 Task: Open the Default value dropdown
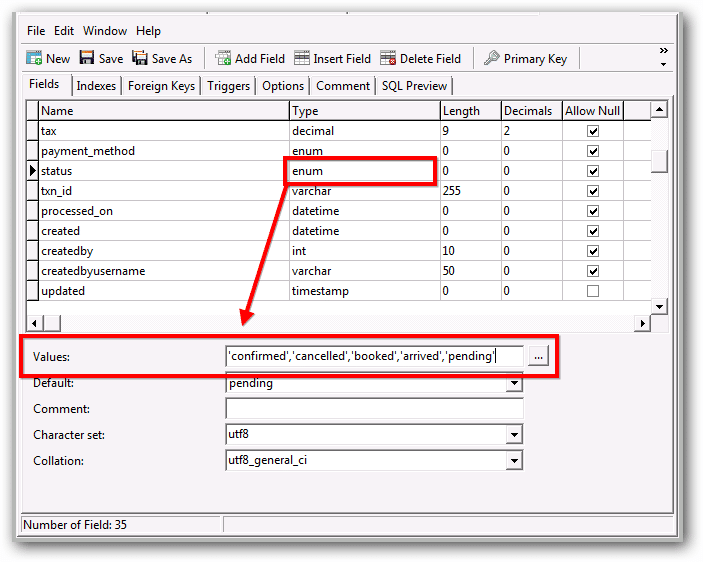tap(514, 383)
